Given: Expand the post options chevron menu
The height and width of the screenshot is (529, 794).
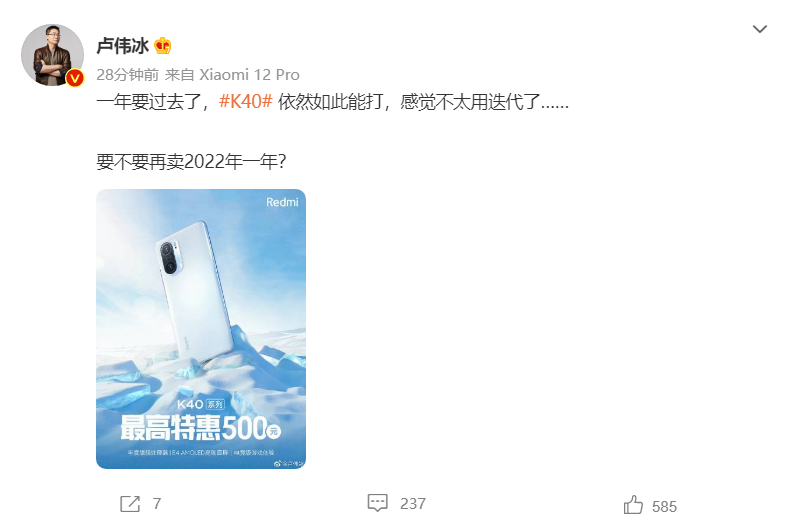Looking at the screenshot, I should [759, 29].
